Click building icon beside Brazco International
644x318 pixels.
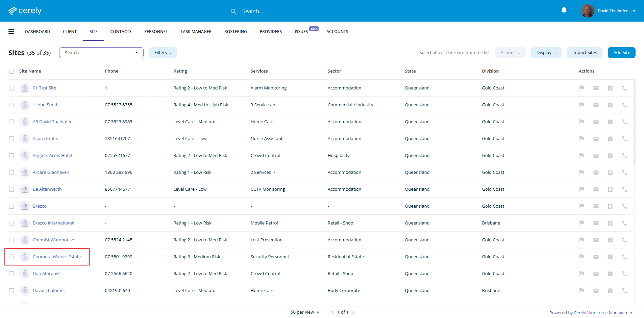pos(25,223)
